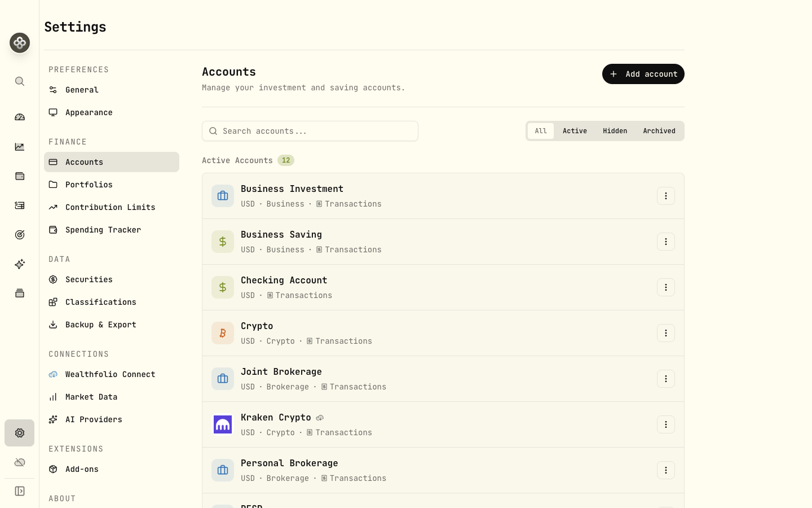
Task: Click the Business Saving account name
Action: click(x=281, y=234)
